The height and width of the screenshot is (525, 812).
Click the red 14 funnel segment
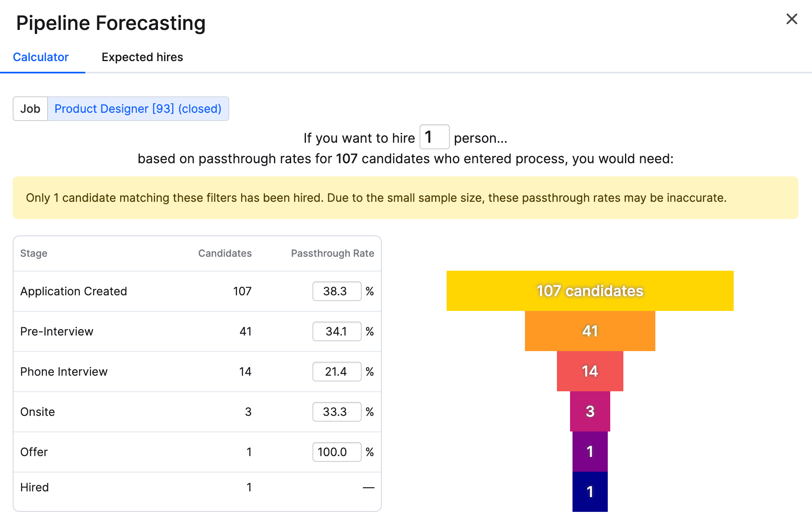pyautogui.click(x=590, y=371)
